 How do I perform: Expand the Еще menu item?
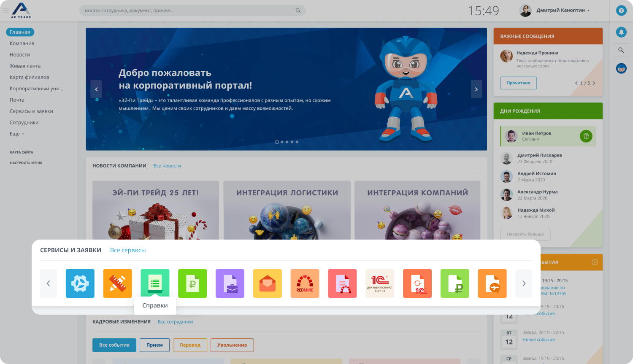17,134
